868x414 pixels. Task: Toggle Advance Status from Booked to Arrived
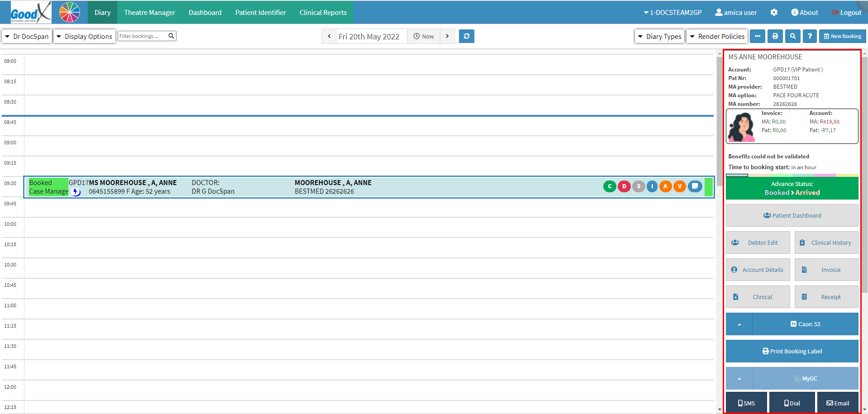coord(792,188)
